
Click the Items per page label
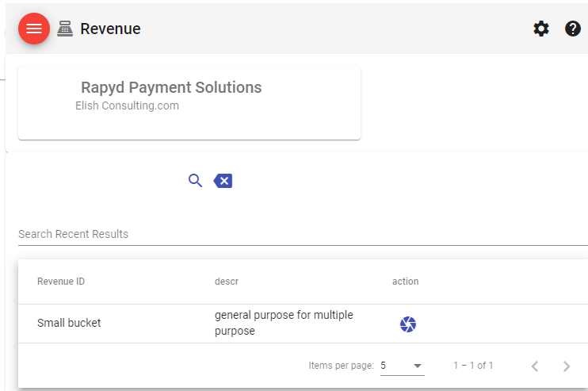click(341, 366)
